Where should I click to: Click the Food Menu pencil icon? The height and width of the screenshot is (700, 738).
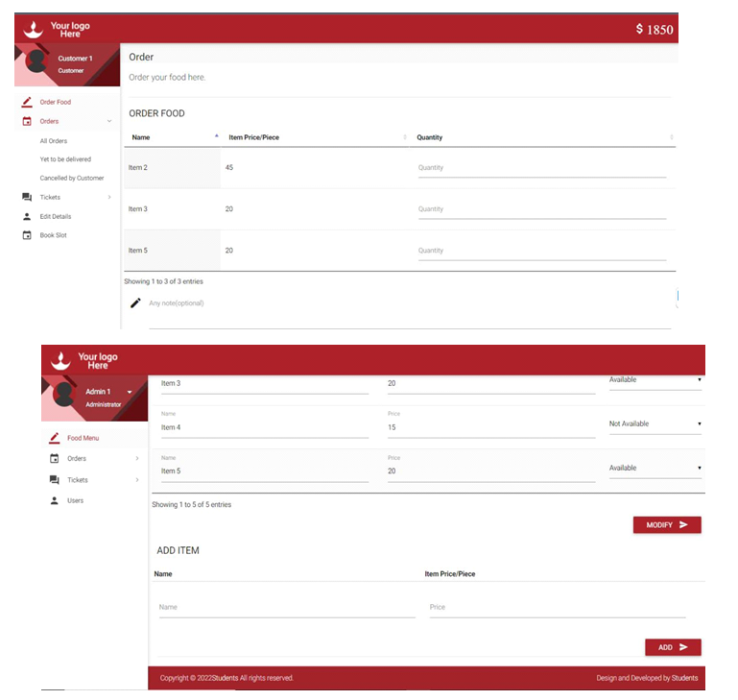(54, 438)
